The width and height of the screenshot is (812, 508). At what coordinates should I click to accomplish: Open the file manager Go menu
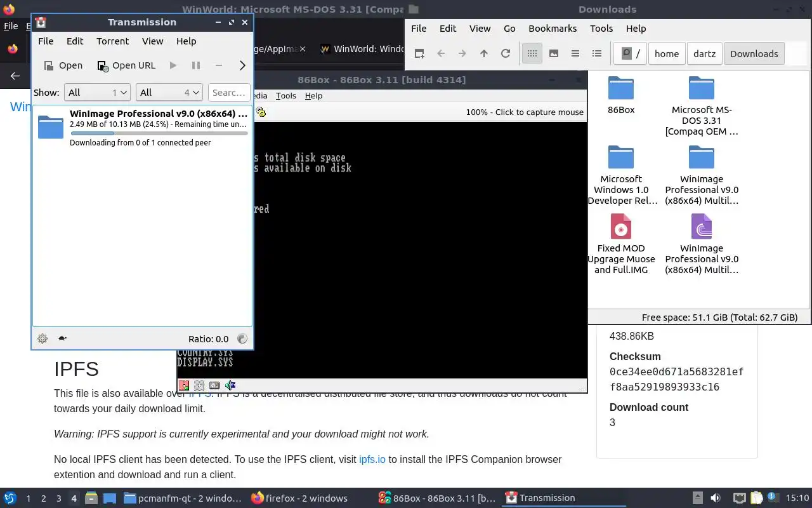coord(509,29)
